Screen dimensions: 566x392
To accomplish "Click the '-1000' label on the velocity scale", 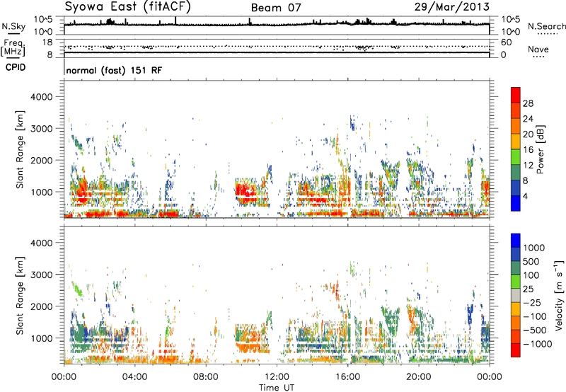I will 537,344.
